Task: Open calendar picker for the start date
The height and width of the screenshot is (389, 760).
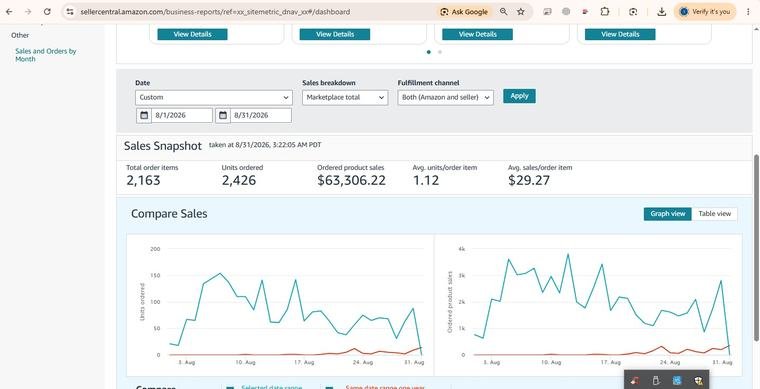Action: tap(144, 115)
